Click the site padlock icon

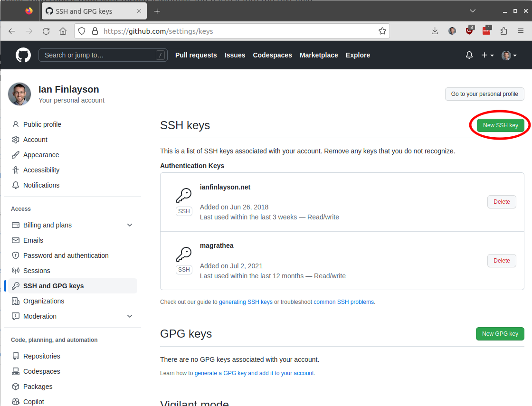pos(95,31)
